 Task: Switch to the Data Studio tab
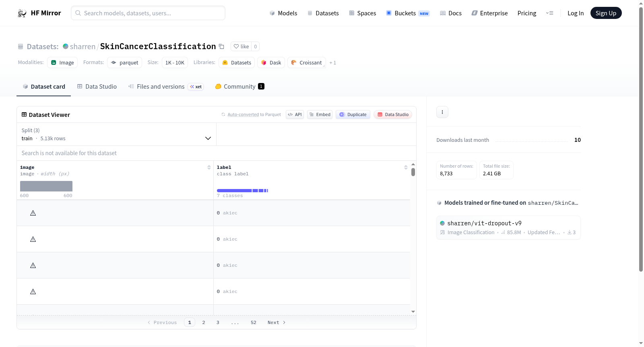97,87
